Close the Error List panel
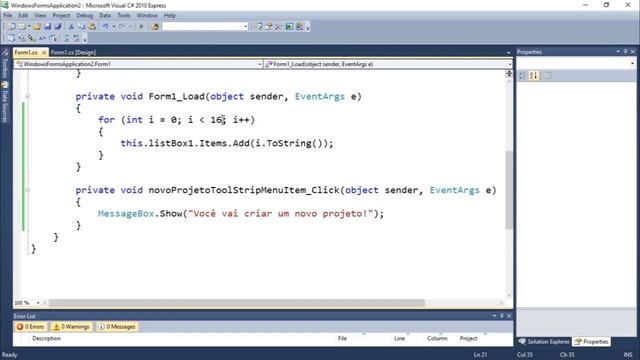 click(x=509, y=316)
